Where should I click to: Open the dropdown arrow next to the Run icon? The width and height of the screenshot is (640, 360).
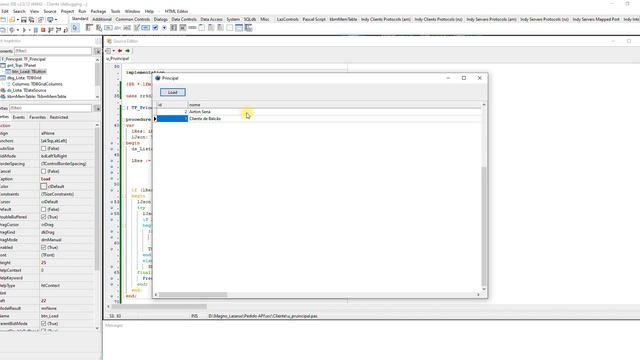coord(29,30)
